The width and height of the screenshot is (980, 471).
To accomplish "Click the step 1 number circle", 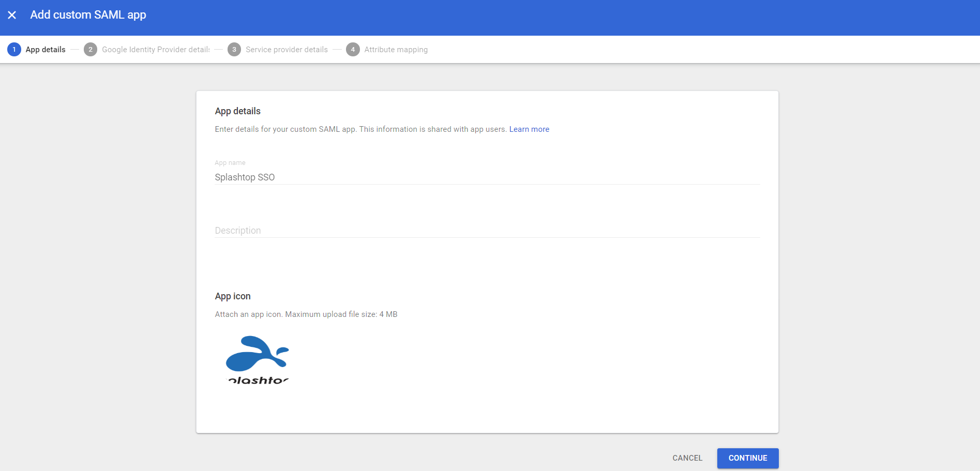I will [x=14, y=50].
